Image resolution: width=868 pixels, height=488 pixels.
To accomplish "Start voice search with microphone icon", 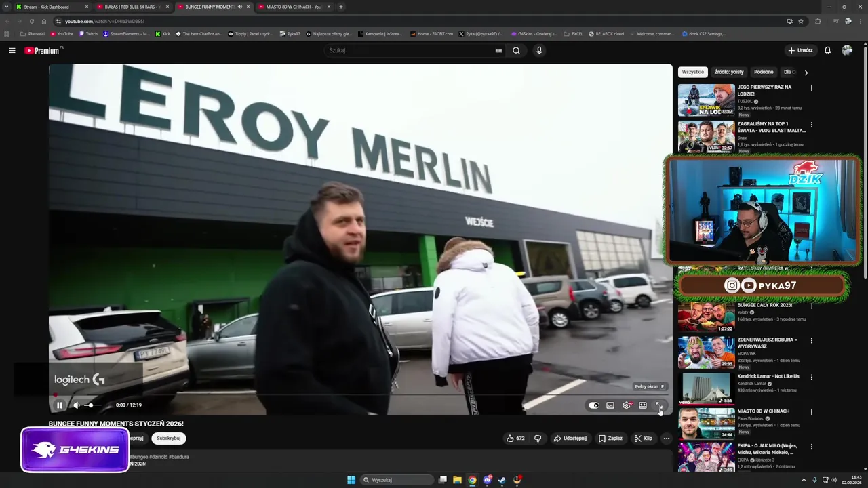I will (539, 50).
